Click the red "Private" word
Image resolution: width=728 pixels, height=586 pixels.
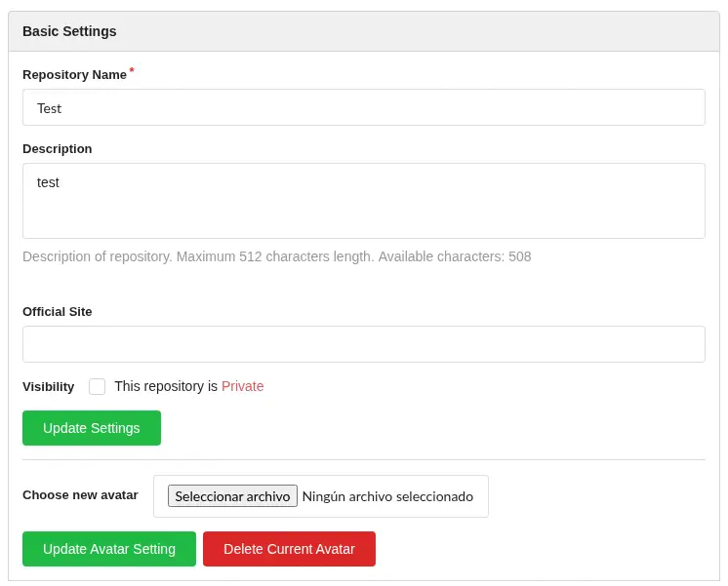pyautogui.click(x=242, y=386)
